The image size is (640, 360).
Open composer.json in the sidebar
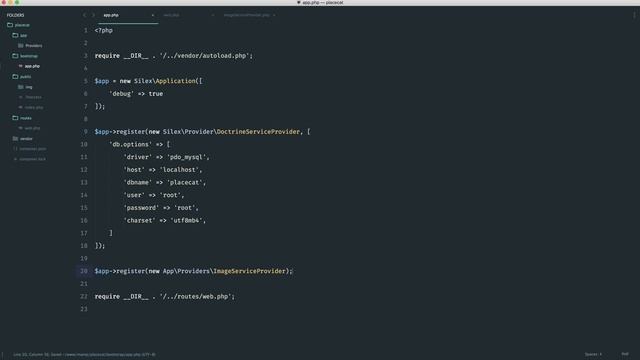30,149
